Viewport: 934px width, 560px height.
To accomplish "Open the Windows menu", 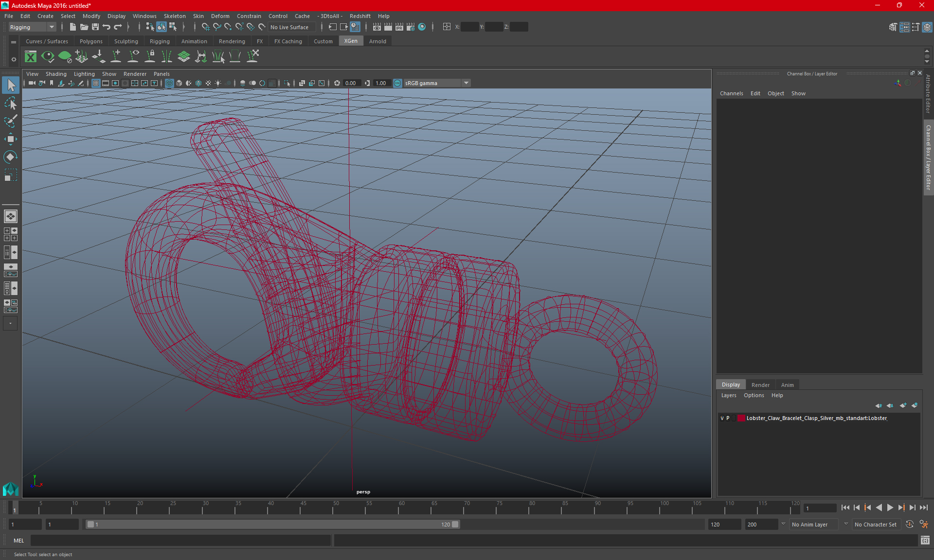I will click(144, 16).
